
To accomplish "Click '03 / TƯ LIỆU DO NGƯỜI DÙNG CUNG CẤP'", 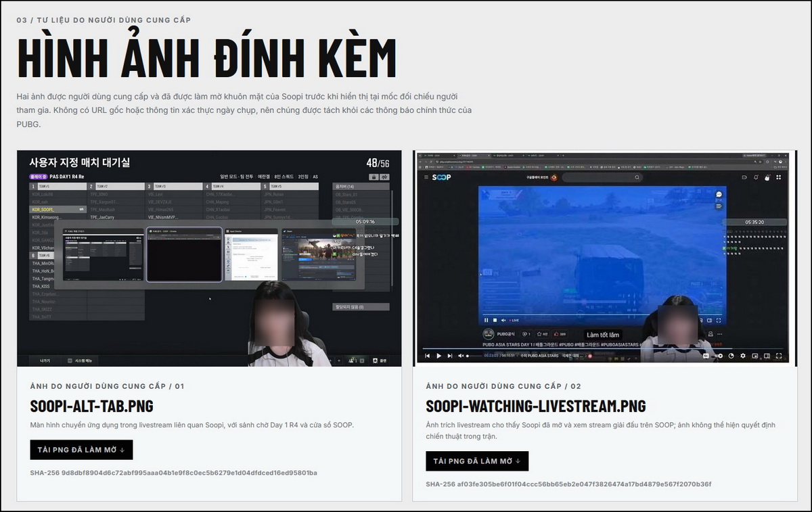I will (104, 20).
